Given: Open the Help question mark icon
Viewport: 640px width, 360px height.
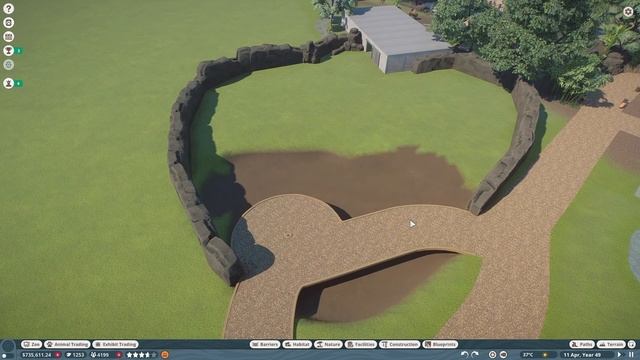Looking at the screenshot, I should click(x=8, y=9).
